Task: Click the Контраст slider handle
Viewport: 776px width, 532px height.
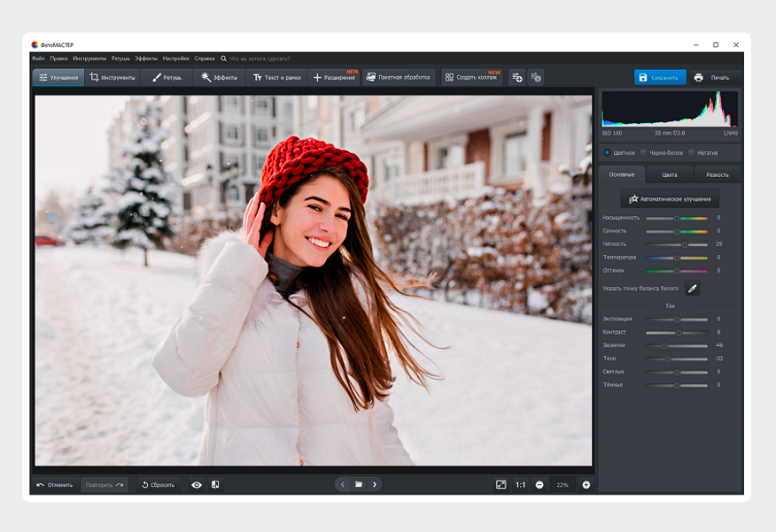Action: pos(679,333)
